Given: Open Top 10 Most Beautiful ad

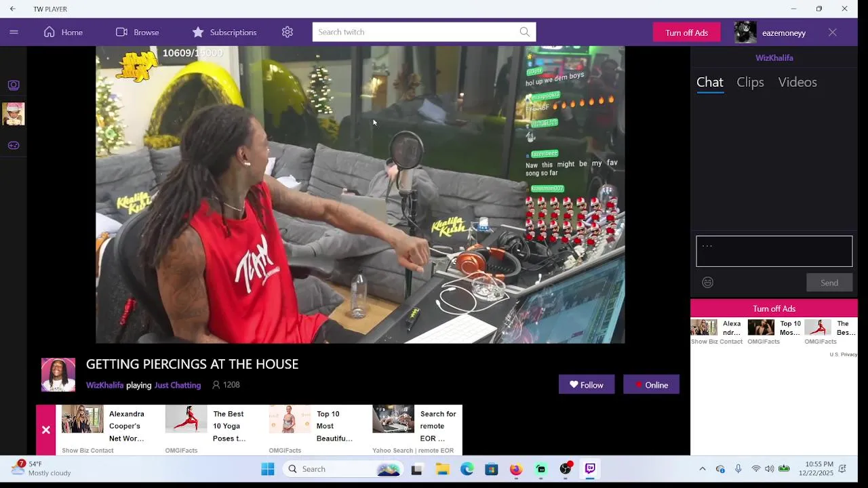Looking at the screenshot, I should coord(313,430).
